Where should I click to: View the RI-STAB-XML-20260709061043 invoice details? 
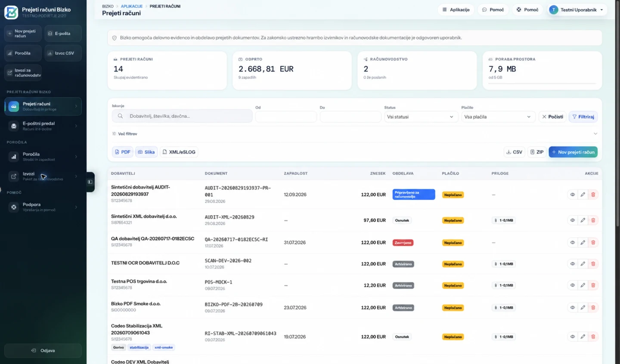[572, 336]
